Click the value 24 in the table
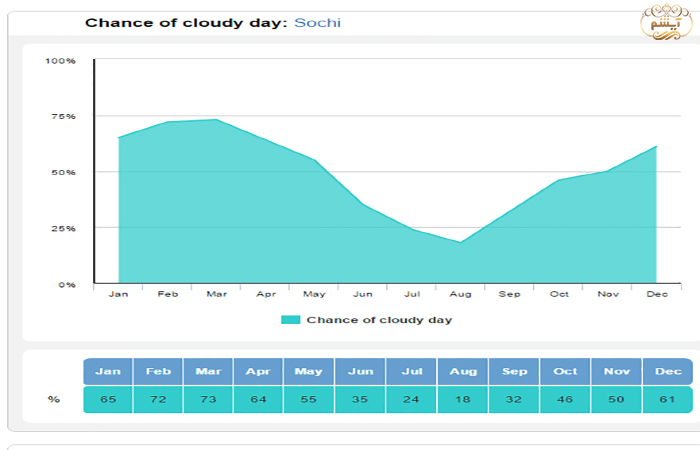The height and width of the screenshot is (450, 700). (412, 400)
